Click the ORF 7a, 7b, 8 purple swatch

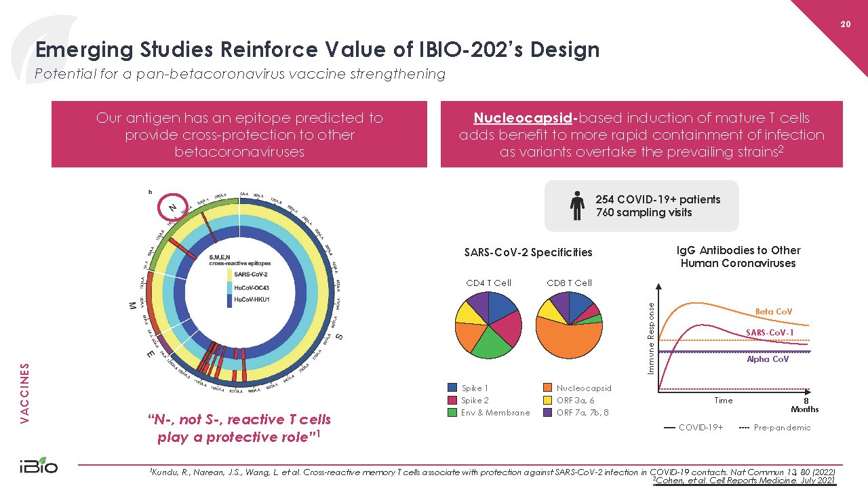click(x=547, y=413)
